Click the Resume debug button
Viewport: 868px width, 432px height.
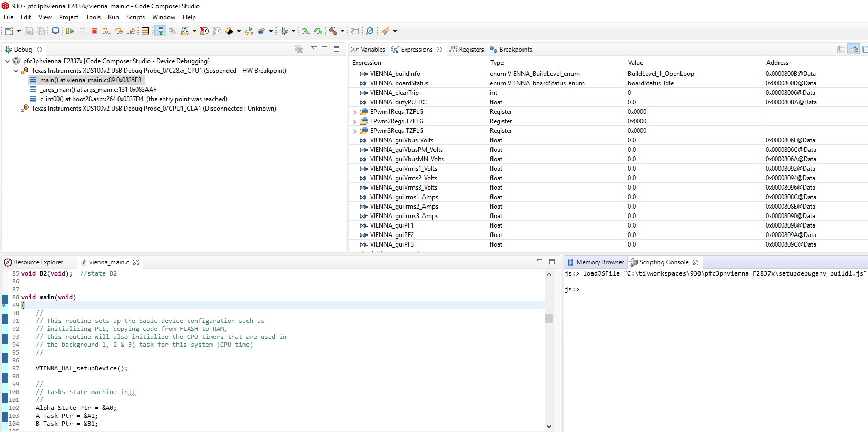point(70,32)
